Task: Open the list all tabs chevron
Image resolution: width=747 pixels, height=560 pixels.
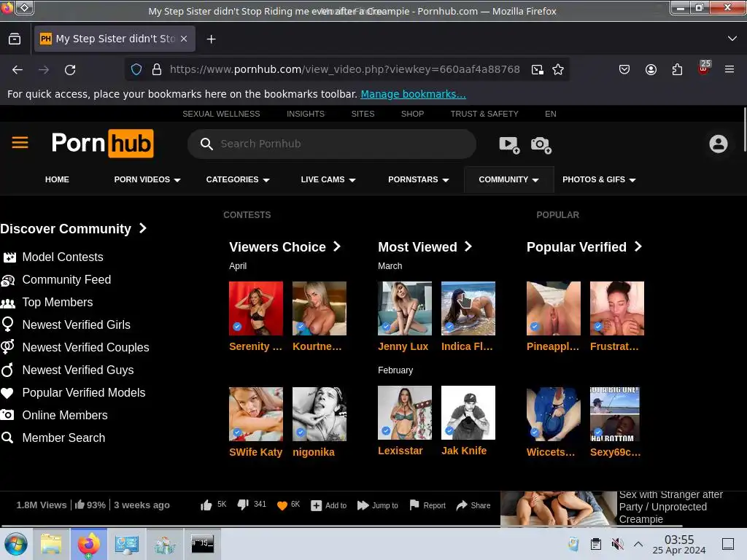Action: [x=732, y=39]
